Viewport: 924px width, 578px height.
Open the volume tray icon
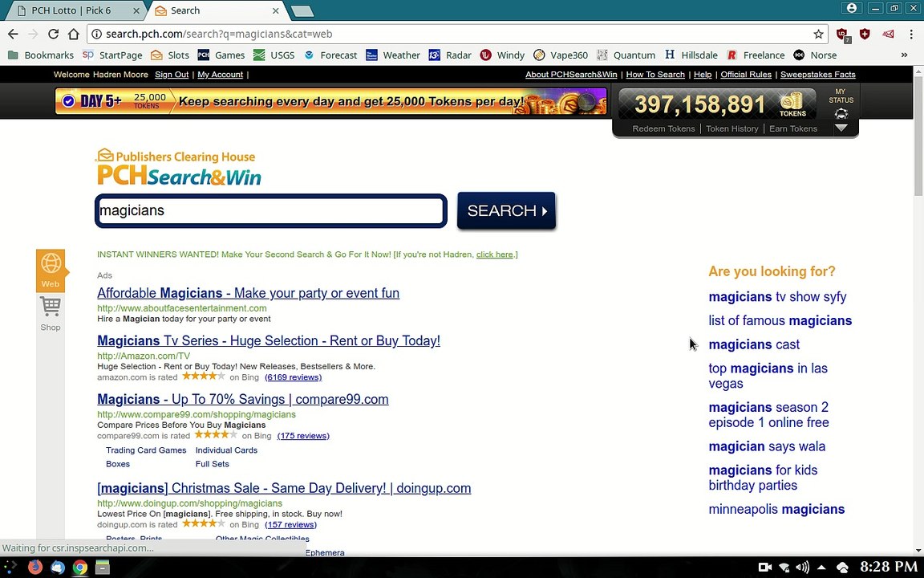point(802,568)
